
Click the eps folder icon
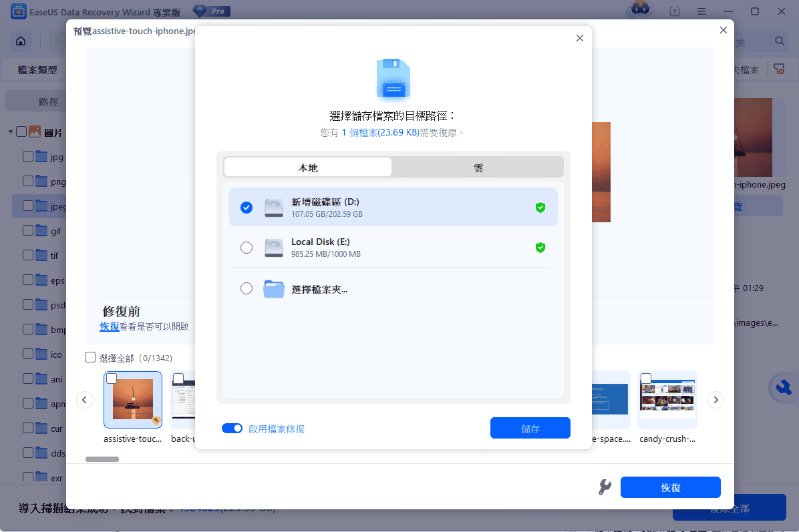coord(42,280)
